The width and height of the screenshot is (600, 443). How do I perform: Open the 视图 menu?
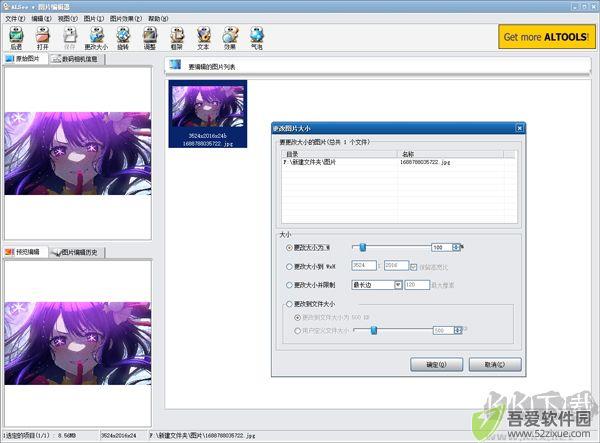(x=68, y=18)
